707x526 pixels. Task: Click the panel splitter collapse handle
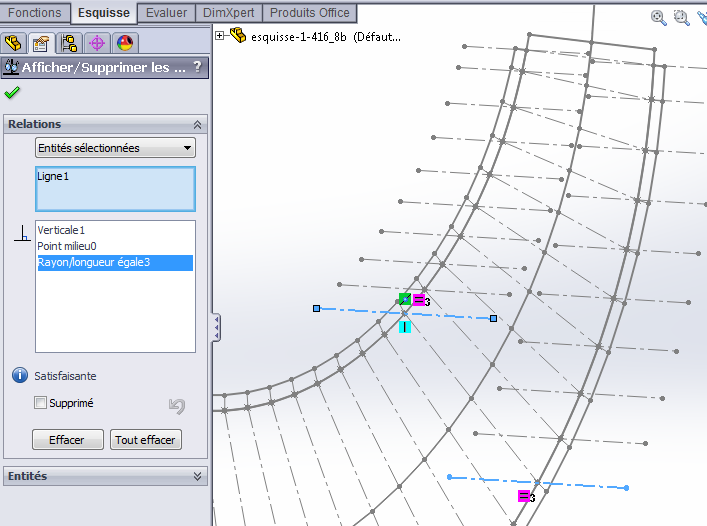216,327
